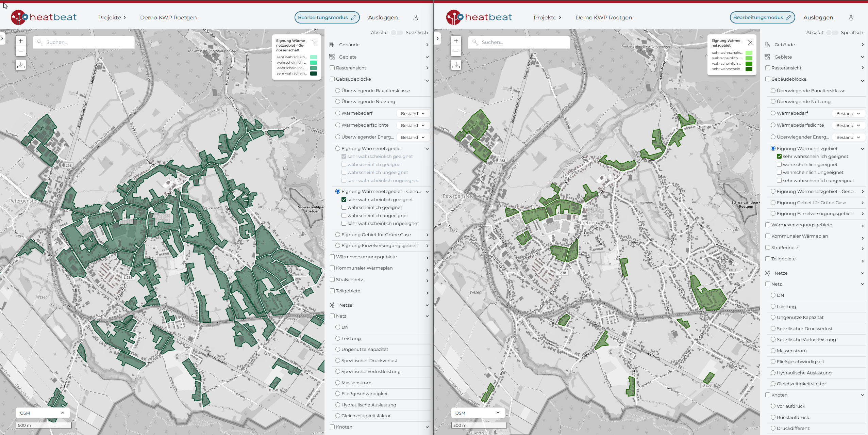868x435 pixels.
Task: Click Ausloggen link in right header
Action: pyautogui.click(x=818, y=18)
